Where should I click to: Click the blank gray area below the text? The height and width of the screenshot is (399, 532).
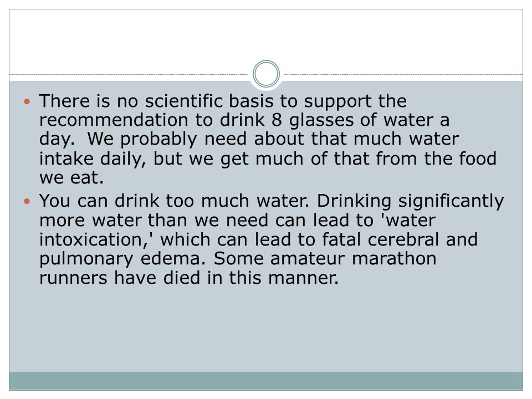point(266,329)
